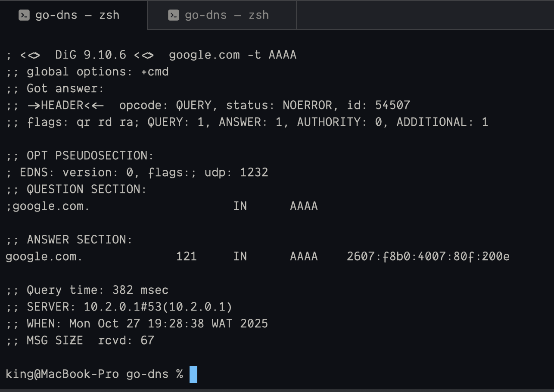
Task: Click the terminal icon on the active go-dns tab
Action: click(24, 16)
